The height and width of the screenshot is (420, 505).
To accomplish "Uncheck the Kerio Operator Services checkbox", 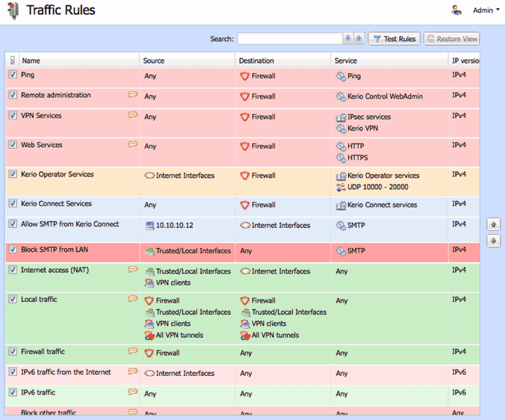I will point(13,174).
